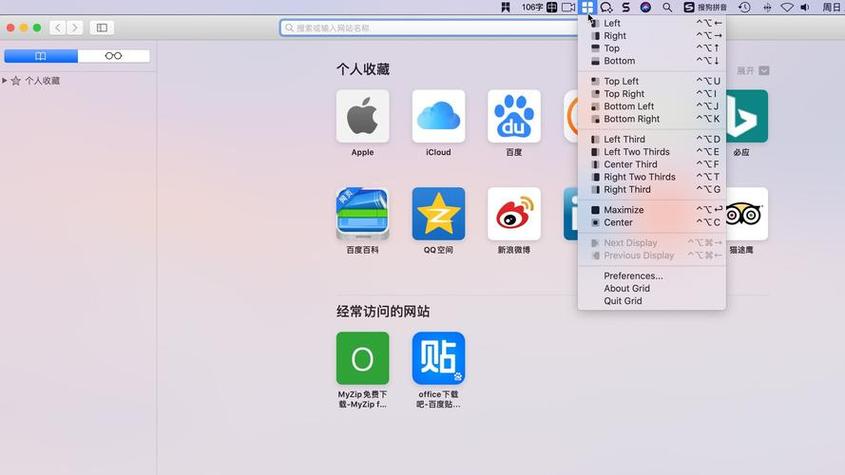Choose Center Third in Grid menu
Viewport: 845px width, 475px height.
pyautogui.click(x=652, y=164)
